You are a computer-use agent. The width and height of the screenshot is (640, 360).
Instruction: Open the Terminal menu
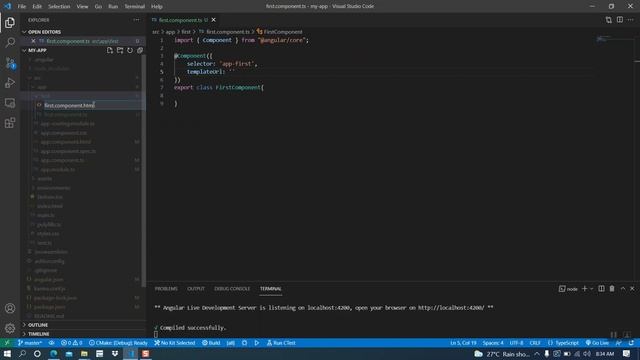135,6
